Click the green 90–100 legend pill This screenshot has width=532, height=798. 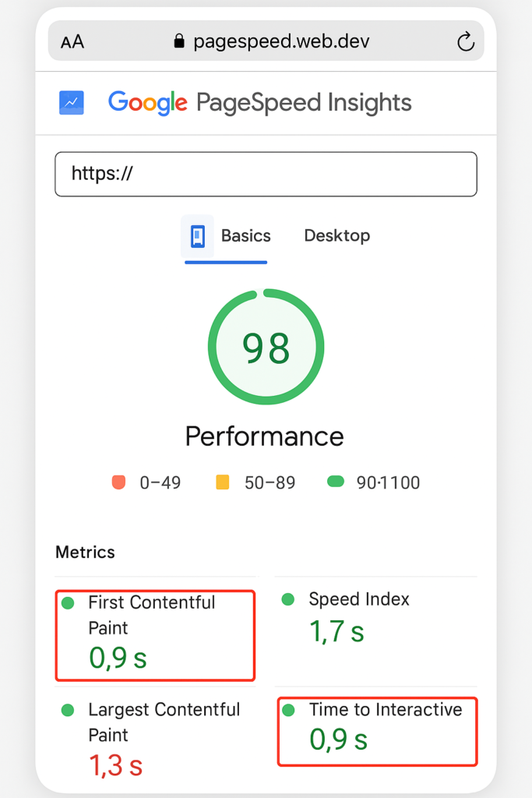pos(336,481)
